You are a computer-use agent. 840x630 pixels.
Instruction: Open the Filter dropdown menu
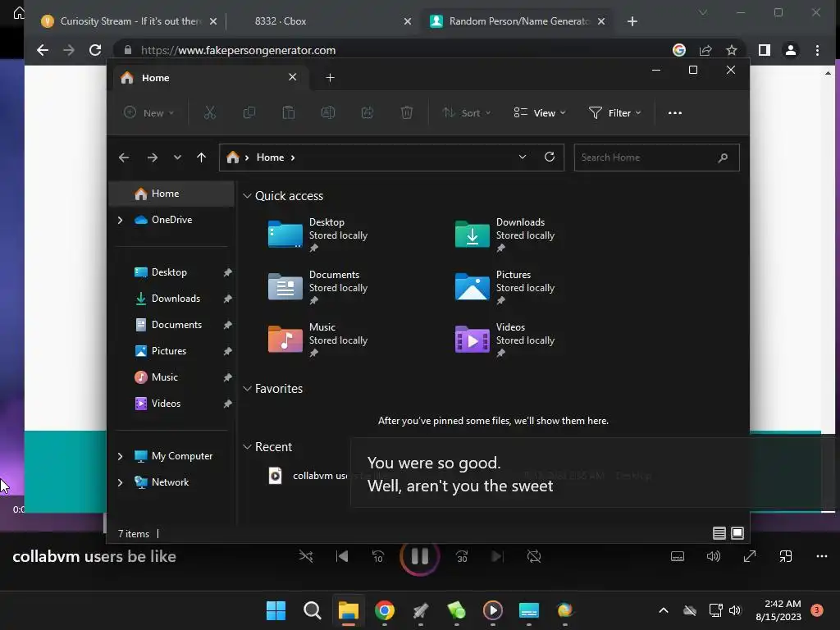(x=614, y=112)
